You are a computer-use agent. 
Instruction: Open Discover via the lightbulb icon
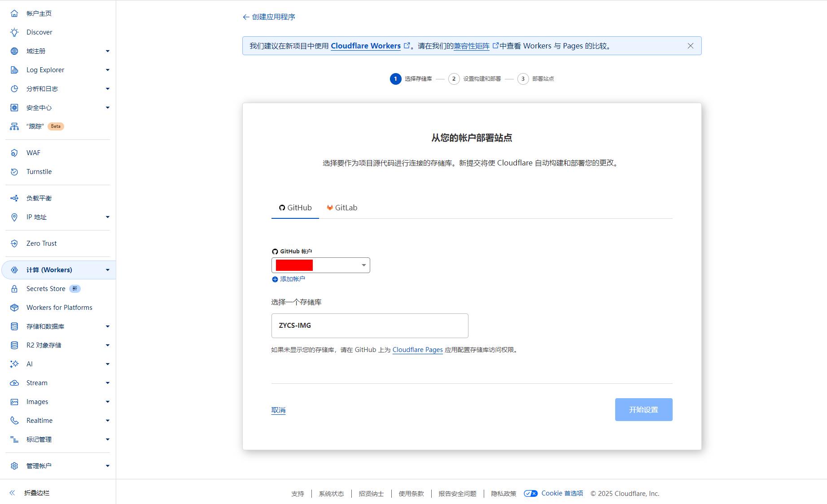(14, 32)
